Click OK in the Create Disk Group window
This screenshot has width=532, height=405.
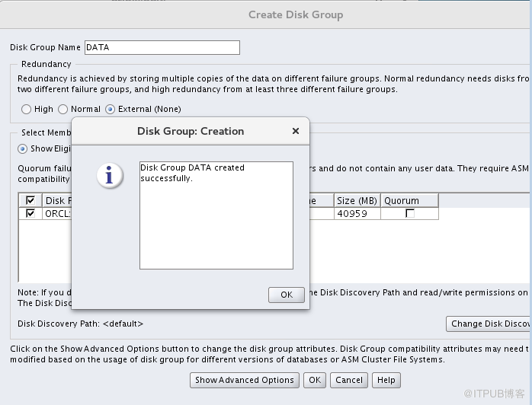point(315,380)
